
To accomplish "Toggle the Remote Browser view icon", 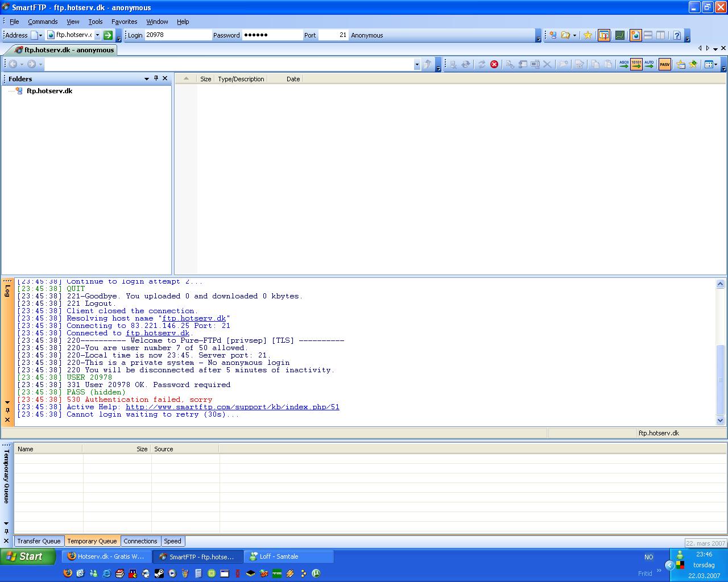I will (x=635, y=35).
